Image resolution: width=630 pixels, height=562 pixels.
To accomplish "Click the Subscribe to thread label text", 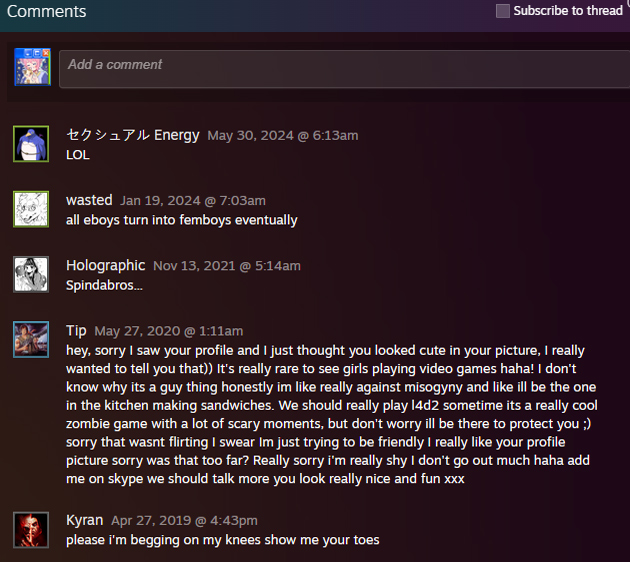I will (568, 11).
